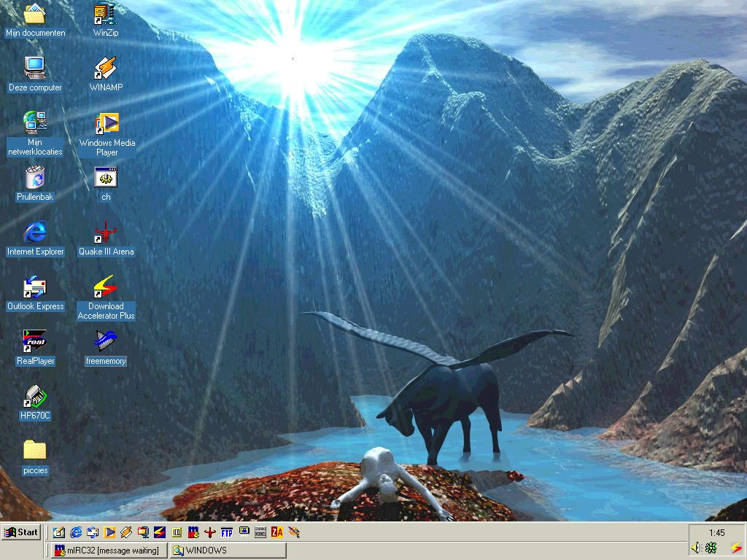The height and width of the screenshot is (560, 747).
Task: Open ZoneAlarm from the quick launch bar
Action: [x=277, y=532]
